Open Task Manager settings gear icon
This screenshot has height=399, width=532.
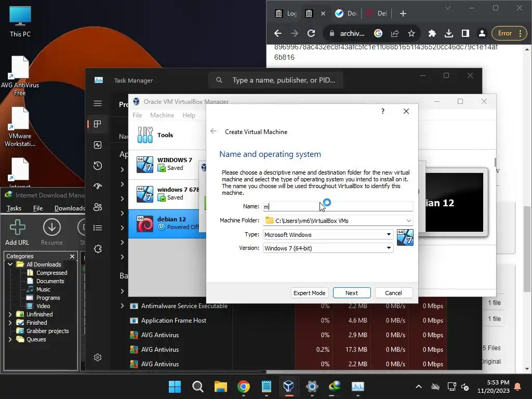point(98,357)
